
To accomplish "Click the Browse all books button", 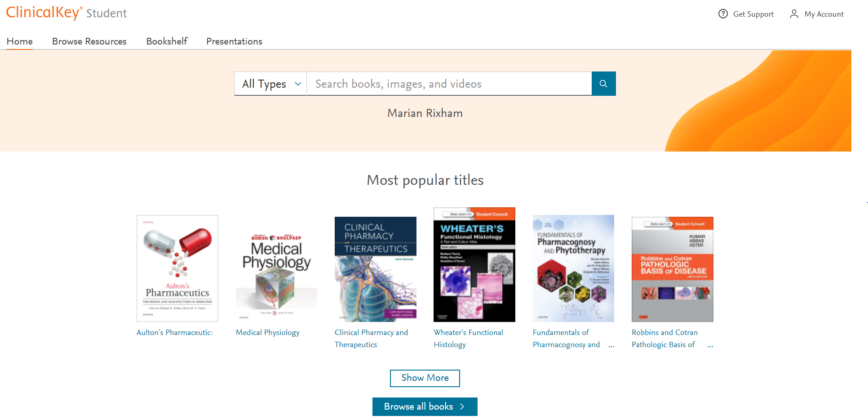I will 425,407.
